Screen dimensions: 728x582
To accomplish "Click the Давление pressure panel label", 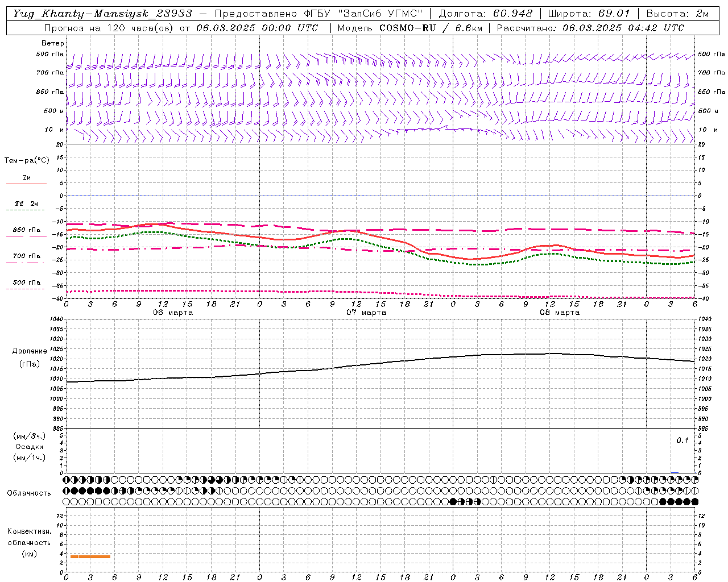I will (30, 351).
